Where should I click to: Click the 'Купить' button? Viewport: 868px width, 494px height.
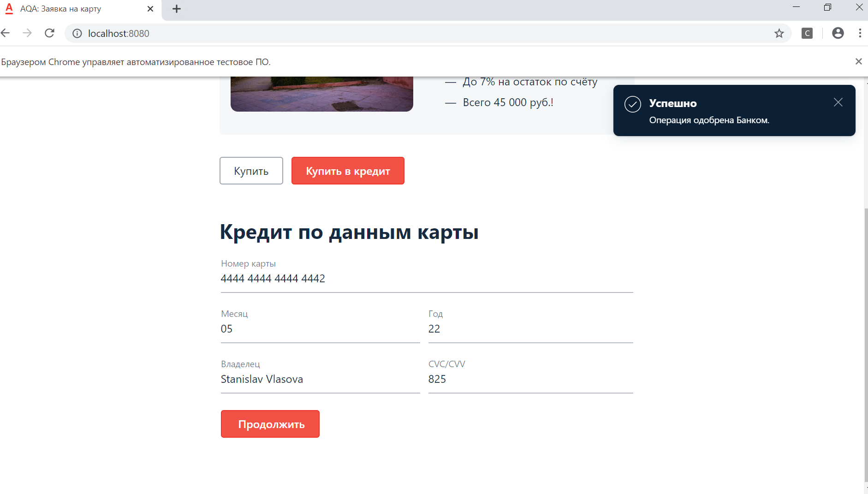251,170
